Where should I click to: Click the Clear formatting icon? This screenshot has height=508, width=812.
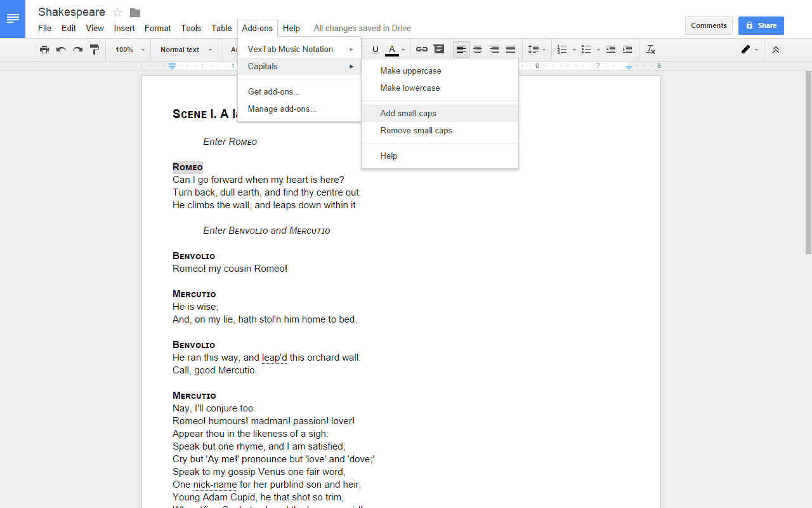pyautogui.click(x=651, y=50)
